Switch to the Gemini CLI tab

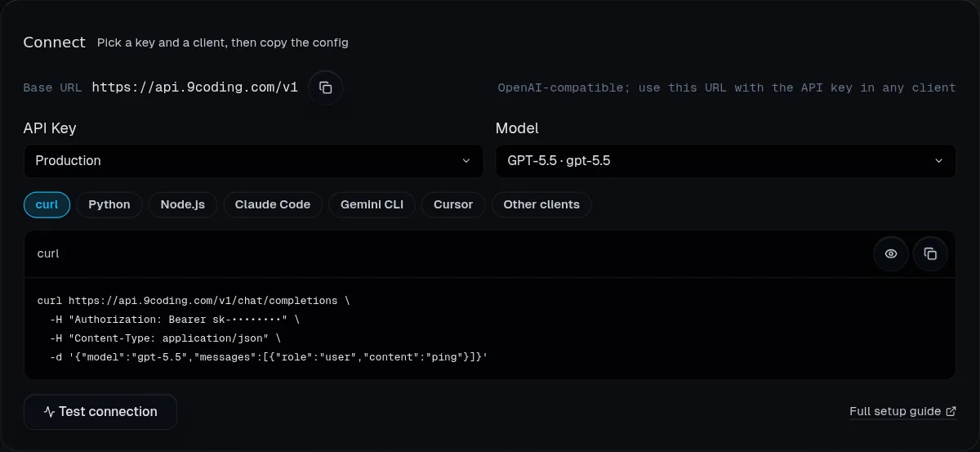pos(372,204)
